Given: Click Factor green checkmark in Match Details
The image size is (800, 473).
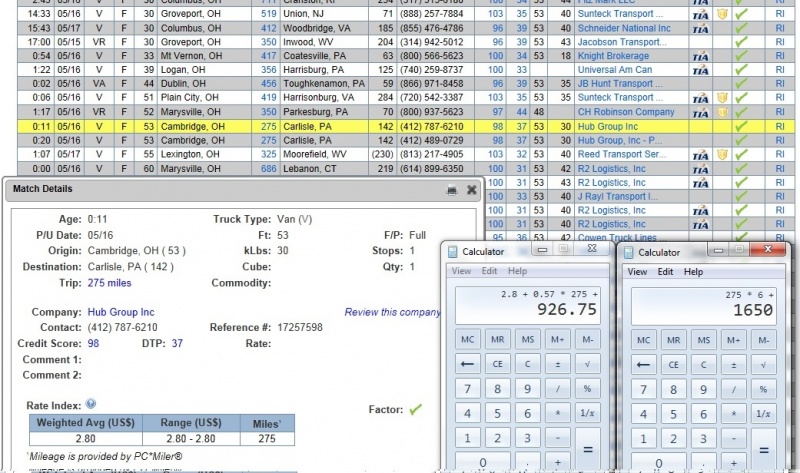Looking at the screenshot, I should point(416,409).
